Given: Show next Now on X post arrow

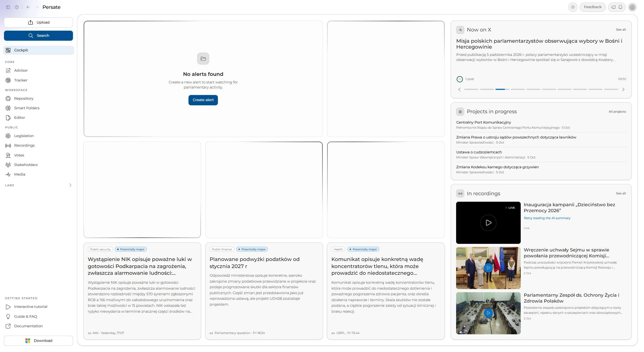Looking at the screenshot, I should (623, 90).
